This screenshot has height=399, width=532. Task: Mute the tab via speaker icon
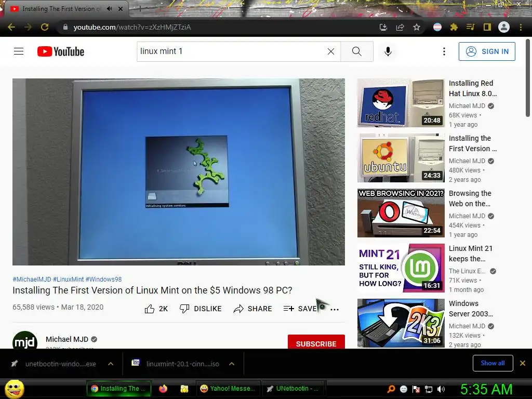click(x=109, y=8)
